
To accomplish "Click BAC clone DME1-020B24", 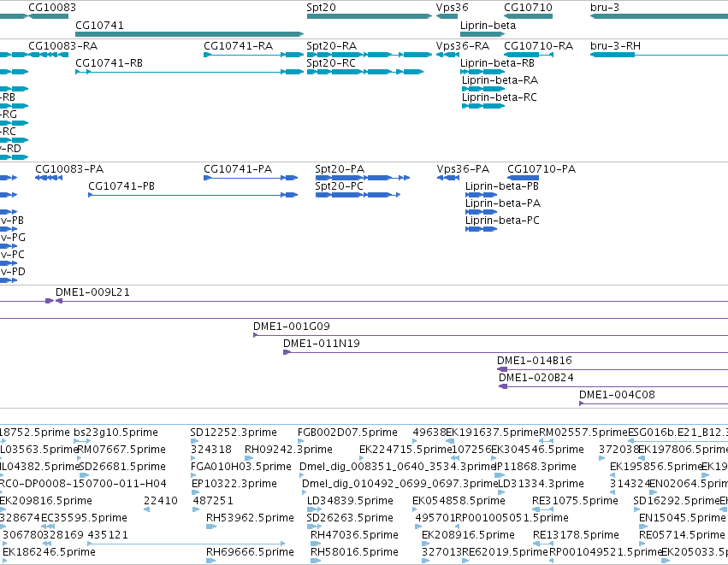I will (x=536, y=378).
